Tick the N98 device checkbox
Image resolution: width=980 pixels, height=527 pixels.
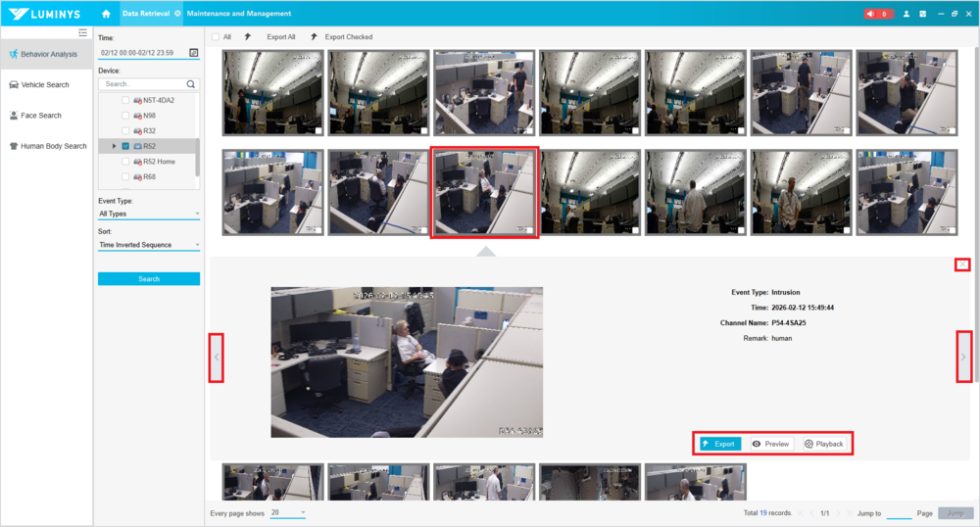pos(125,116)
